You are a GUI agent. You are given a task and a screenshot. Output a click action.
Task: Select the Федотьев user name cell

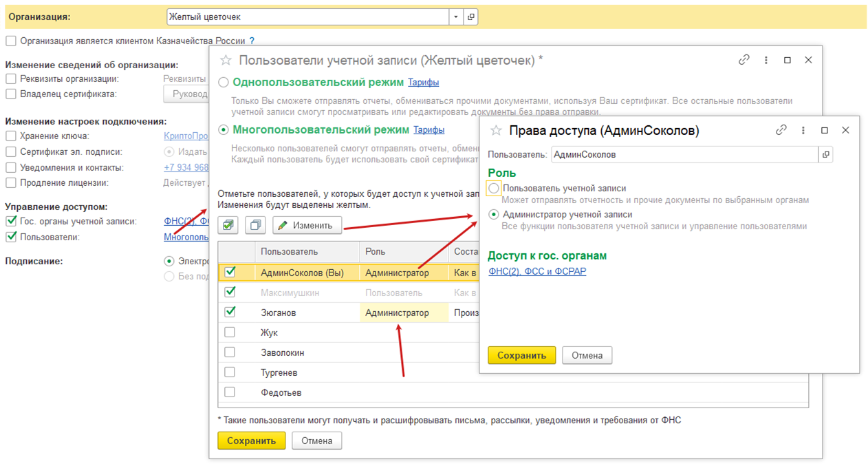coord(307,392)
